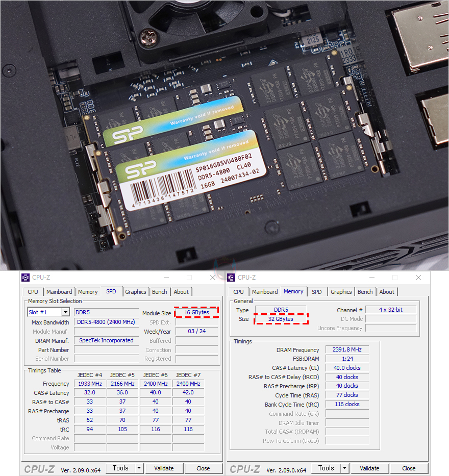The width and height of the screenshot is (449, 476).
Task: Open the CPU tab in the right CPU-Z window
Action: coord(238,292)
